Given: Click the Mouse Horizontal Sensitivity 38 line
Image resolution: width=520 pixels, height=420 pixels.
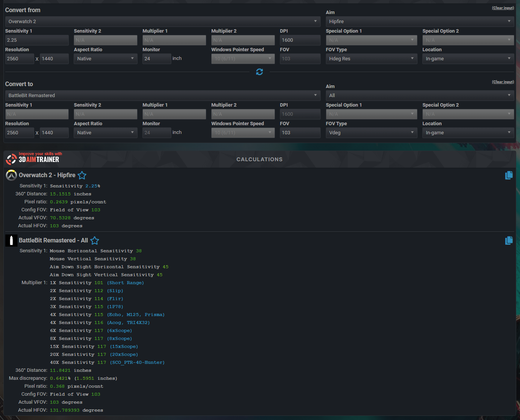Looking at the screenshot, I should click(96, 251).
